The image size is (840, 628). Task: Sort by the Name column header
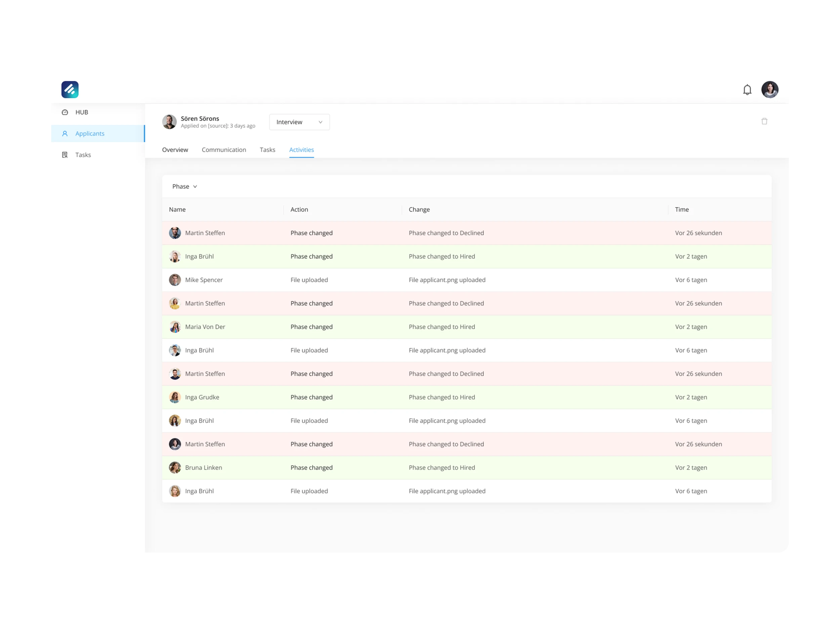tap(177, 210)
